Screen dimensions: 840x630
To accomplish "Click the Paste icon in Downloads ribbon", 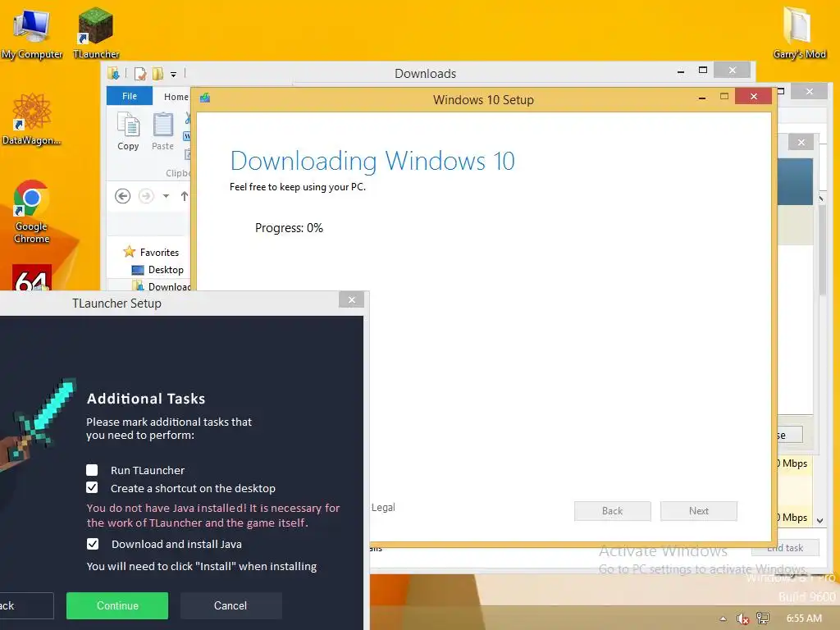I will point(163,131).
